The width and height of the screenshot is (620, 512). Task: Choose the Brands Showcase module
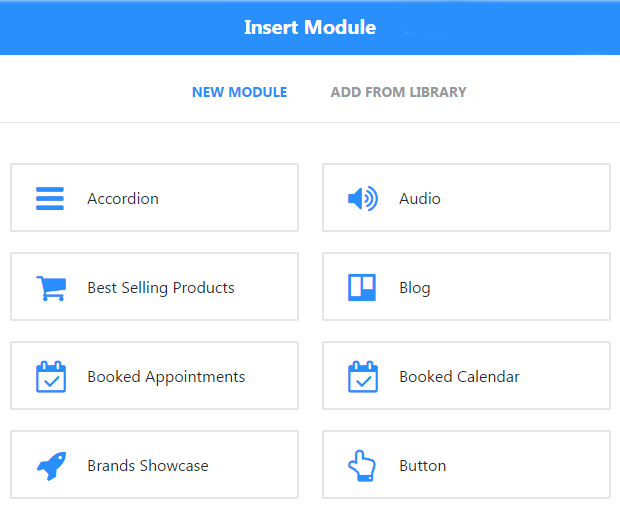[155, 465]
